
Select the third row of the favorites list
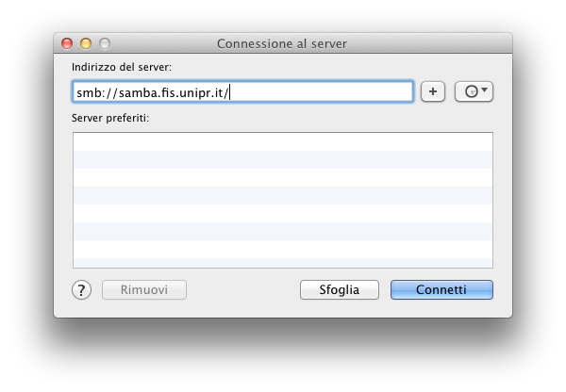pos(283,177)
